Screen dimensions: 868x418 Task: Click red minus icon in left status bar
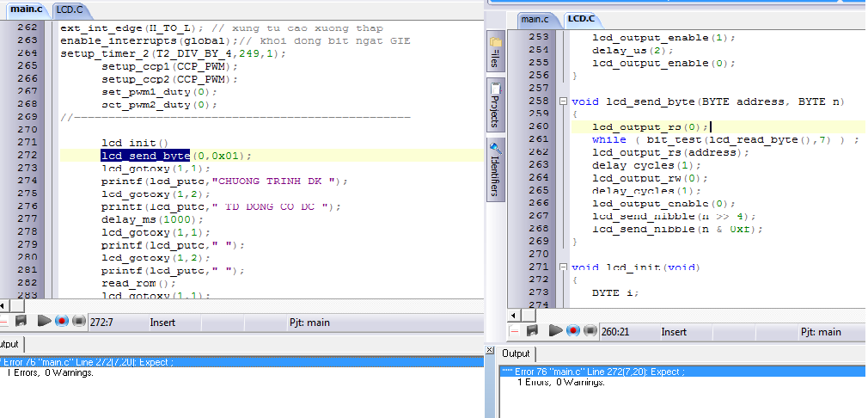(x=4, y=321)
